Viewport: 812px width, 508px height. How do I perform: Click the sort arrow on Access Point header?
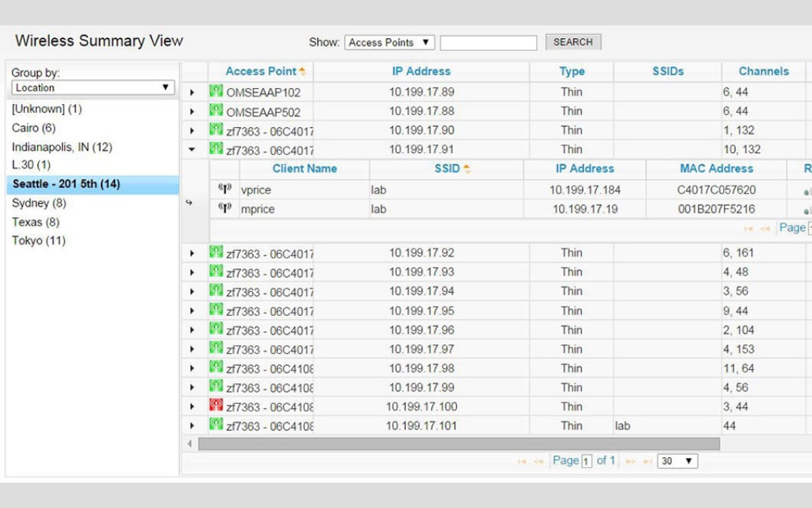[304, 71]
